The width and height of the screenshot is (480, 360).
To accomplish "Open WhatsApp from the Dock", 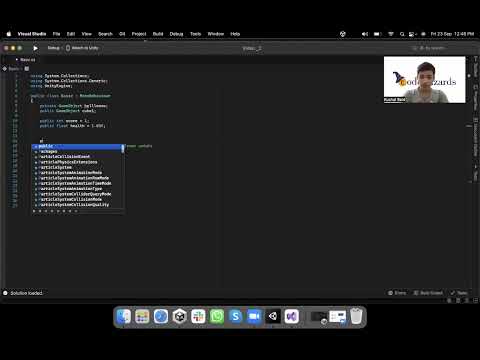I will (x=217, y=316).
